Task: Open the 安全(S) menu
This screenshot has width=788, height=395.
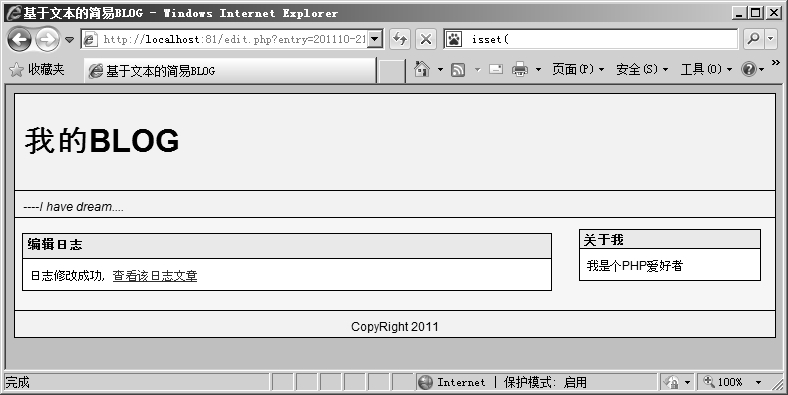Action: (642, 69)
